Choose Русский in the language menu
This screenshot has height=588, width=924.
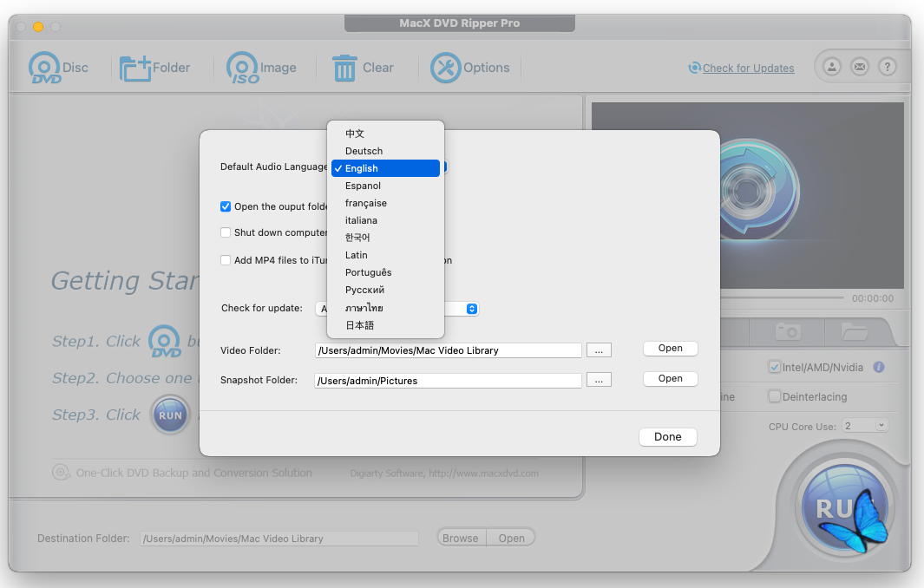[385, 290]
